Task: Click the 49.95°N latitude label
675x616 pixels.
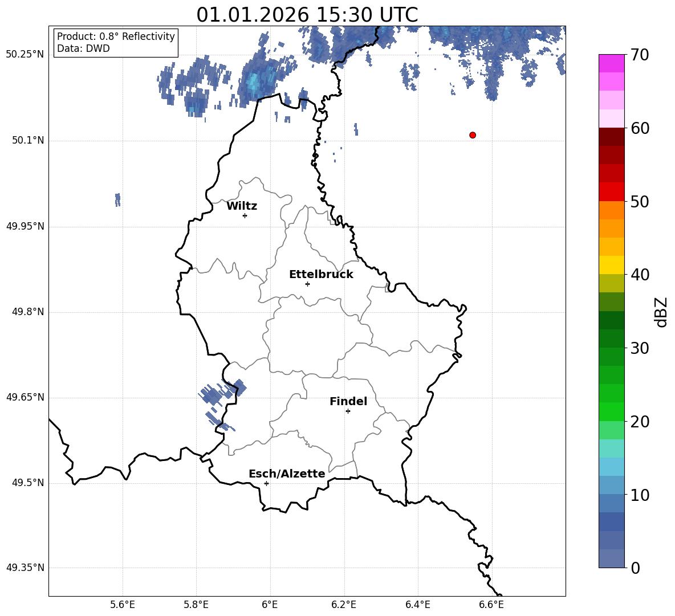Action: pyautogui.click(x=25, y=226)
